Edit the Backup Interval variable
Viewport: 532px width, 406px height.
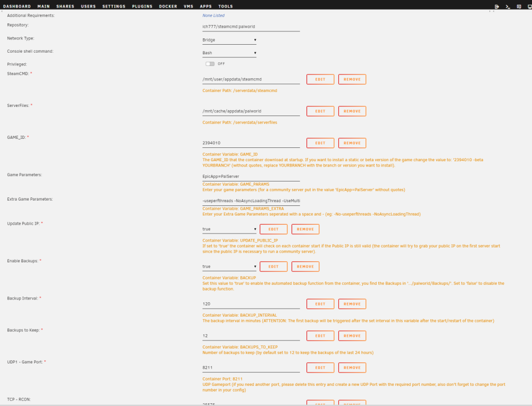click(x=320, y=304)
